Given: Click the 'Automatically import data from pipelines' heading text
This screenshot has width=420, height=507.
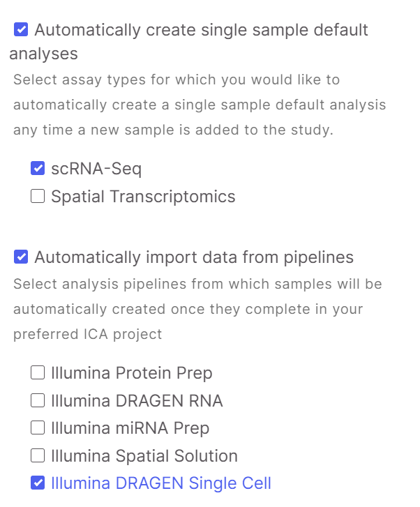Looking at the screenshot, I should click(194, 257).
